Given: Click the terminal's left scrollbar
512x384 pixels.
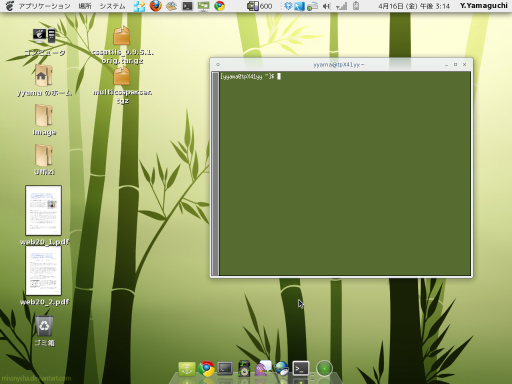Looking at the screenshot, I should tap(215, 173).
